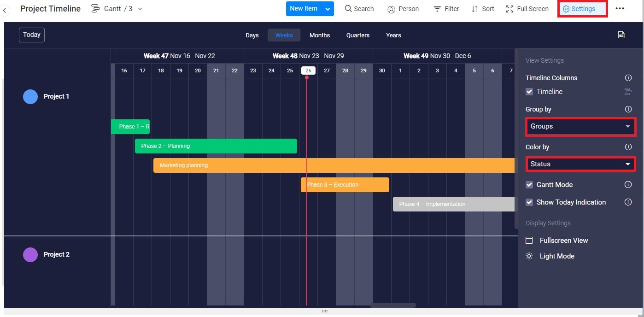The image size is (644, 317).
Task: Switch to the Quarters view
Action: [358, 35]
